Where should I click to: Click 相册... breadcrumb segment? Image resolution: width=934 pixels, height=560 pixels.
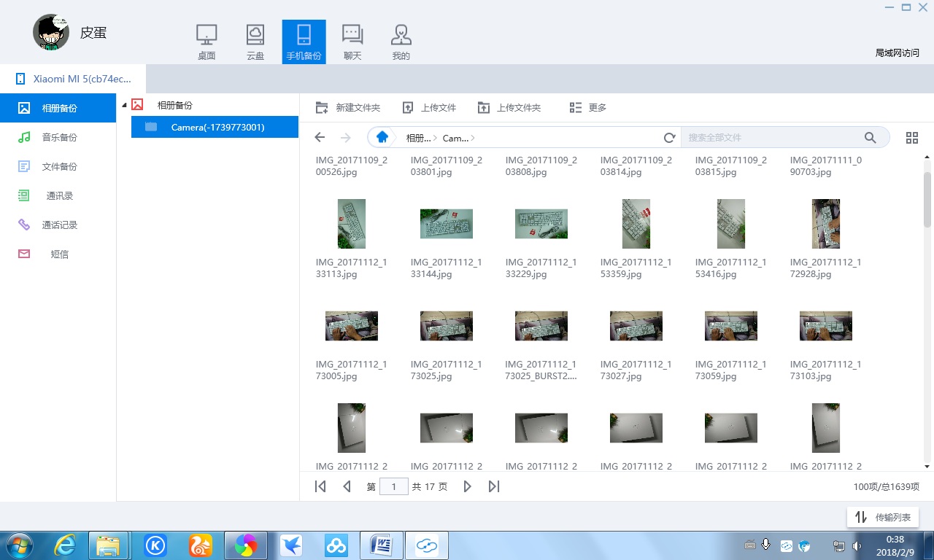(420, 138)
